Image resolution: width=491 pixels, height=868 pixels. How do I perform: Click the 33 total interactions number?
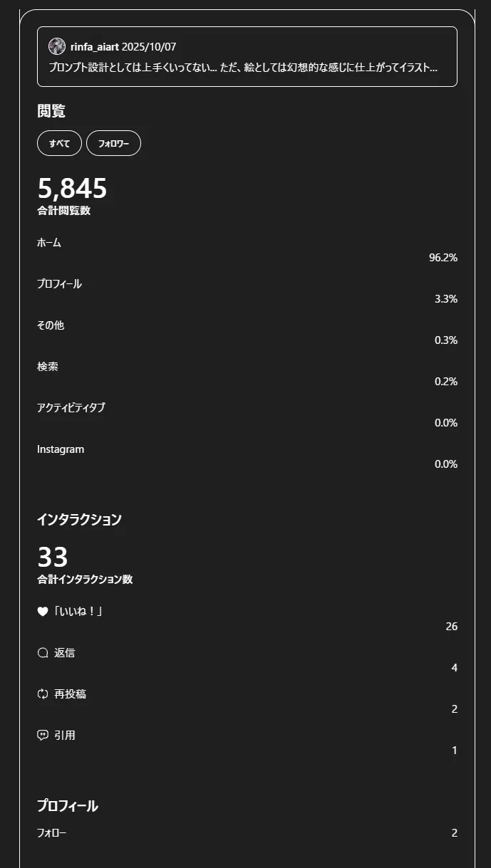[53, 557]
